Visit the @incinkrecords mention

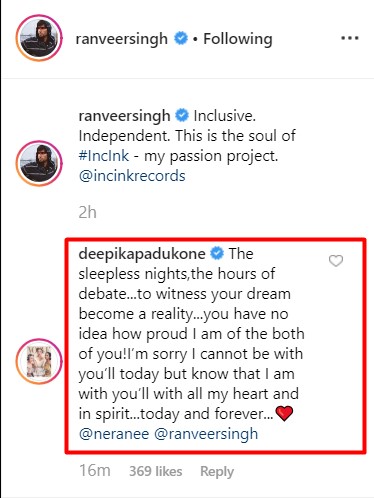click(x=132, y=176)
